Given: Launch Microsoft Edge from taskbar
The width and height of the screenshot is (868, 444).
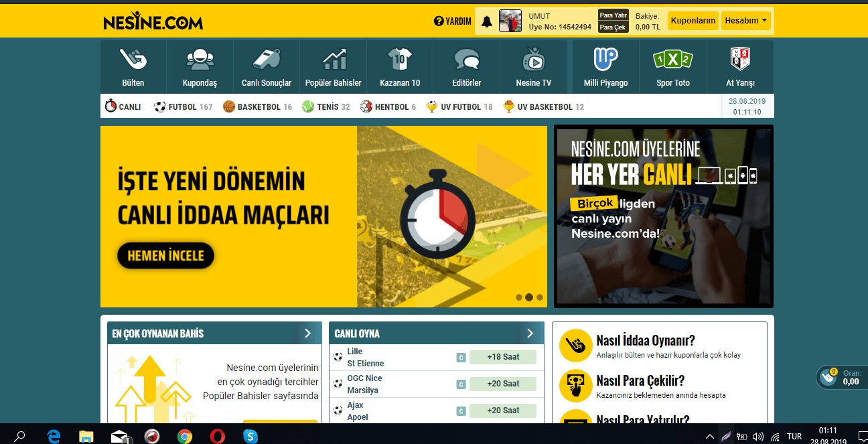Looking at the screenshot, I should point(54,437).
